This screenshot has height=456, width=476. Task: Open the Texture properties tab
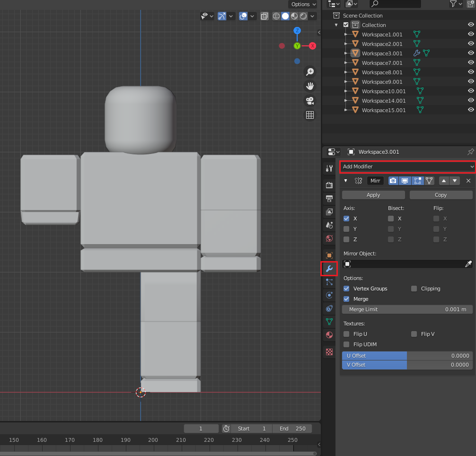click(329, 352)
